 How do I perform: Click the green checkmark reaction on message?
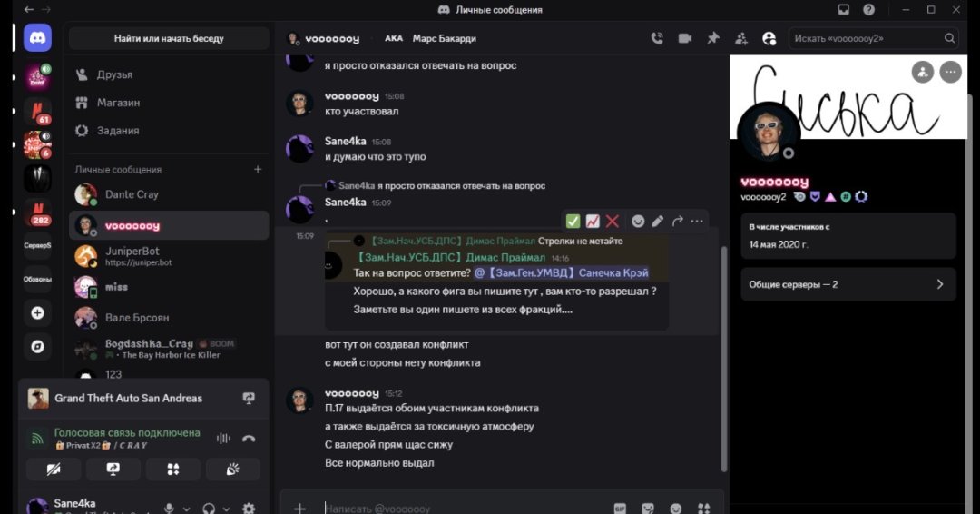573,221
